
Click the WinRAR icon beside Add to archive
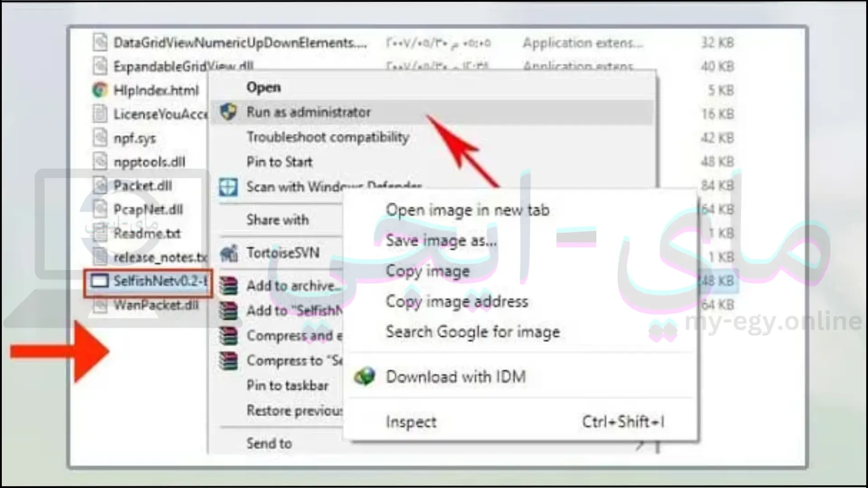click(229, 286)
